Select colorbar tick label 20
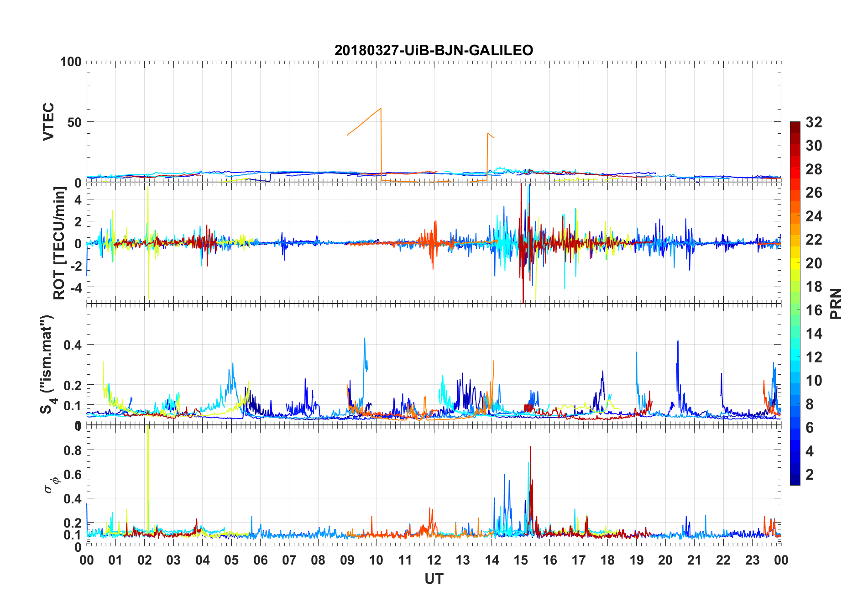This screenshot has width=868, height=607. coord(814,263)
